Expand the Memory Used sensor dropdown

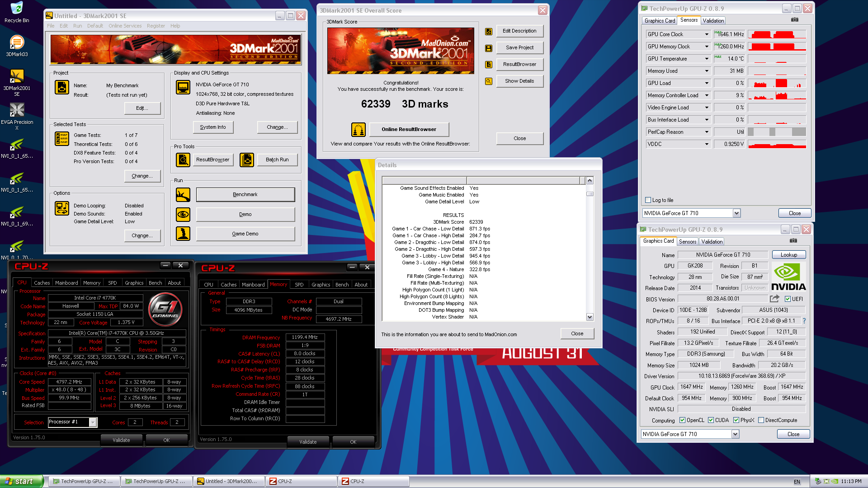pos(707,71)
